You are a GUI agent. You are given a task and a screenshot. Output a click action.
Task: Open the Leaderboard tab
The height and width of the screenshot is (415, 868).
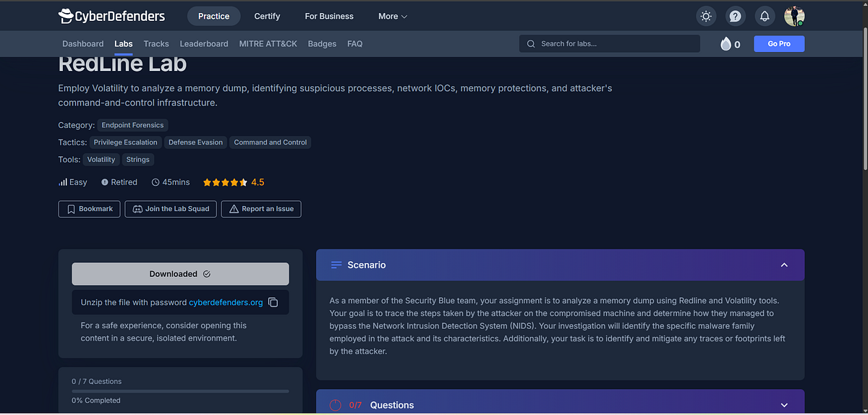click(204, 44)
